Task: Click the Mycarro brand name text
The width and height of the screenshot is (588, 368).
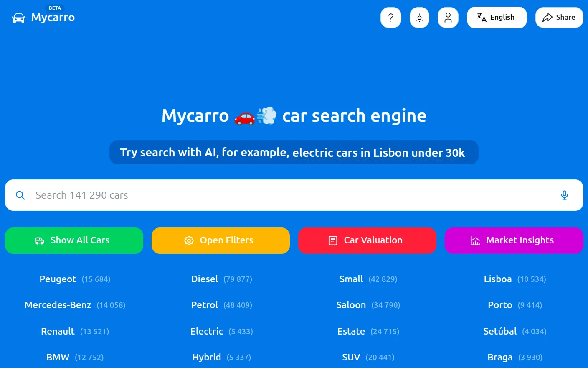Action: (53, 18)
